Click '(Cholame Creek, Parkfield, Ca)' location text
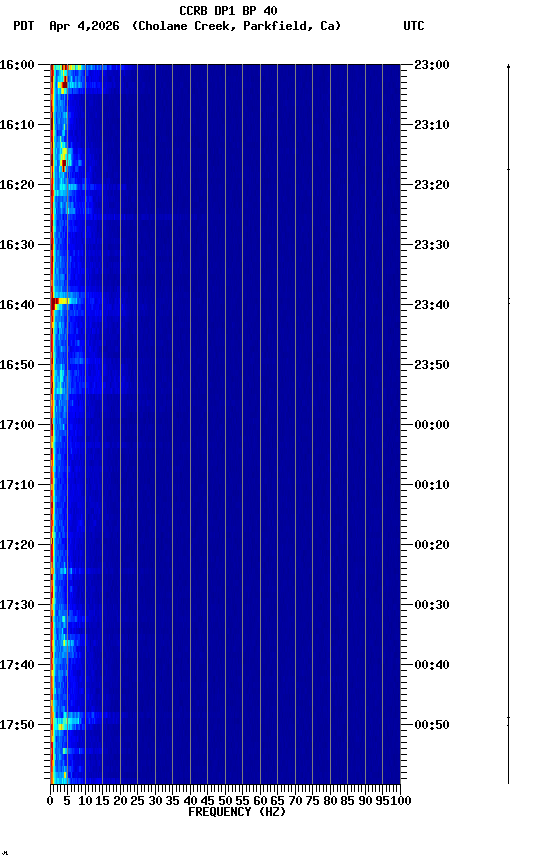 [x=236, y=26]
